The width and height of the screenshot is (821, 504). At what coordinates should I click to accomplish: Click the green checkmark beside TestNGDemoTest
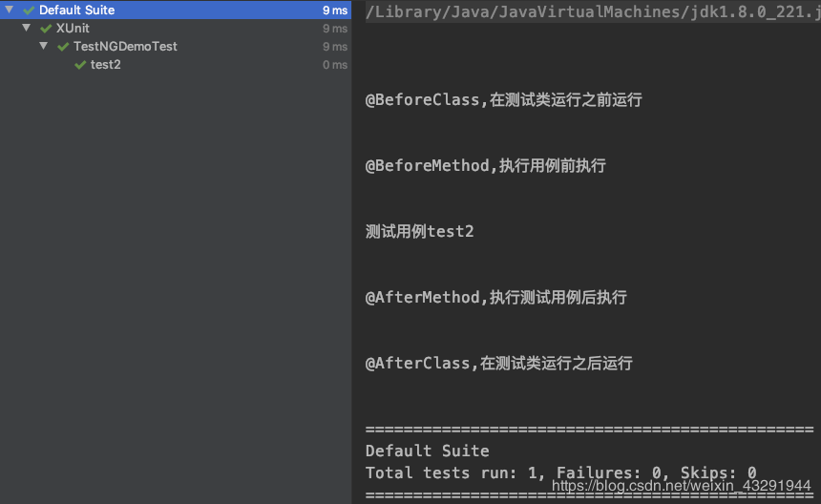[x=63, y=47]
